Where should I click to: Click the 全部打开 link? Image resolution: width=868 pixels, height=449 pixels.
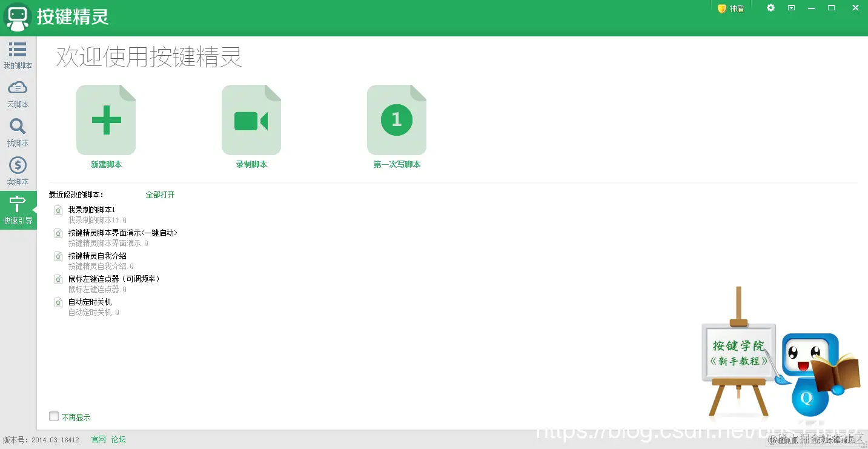[x=160, y=195]
